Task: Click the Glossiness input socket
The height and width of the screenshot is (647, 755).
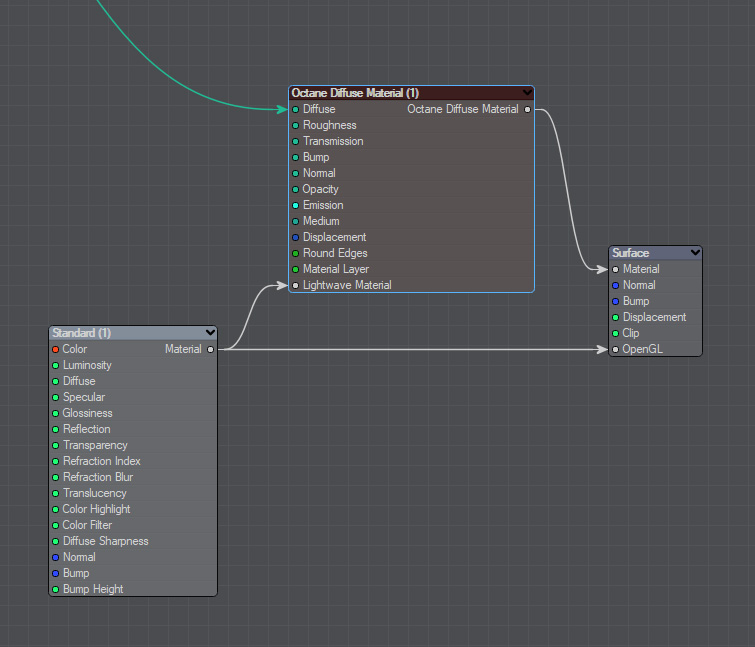Action: coord(55,413)
